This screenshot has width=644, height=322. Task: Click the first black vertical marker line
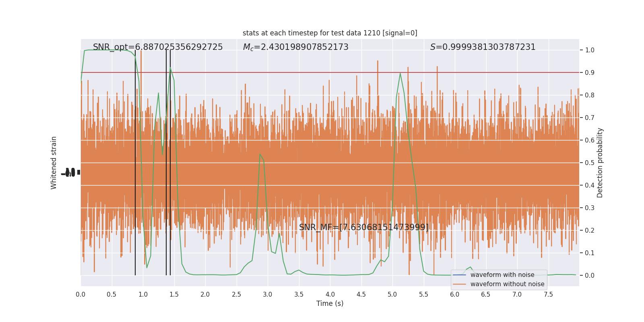pos(135,163)
